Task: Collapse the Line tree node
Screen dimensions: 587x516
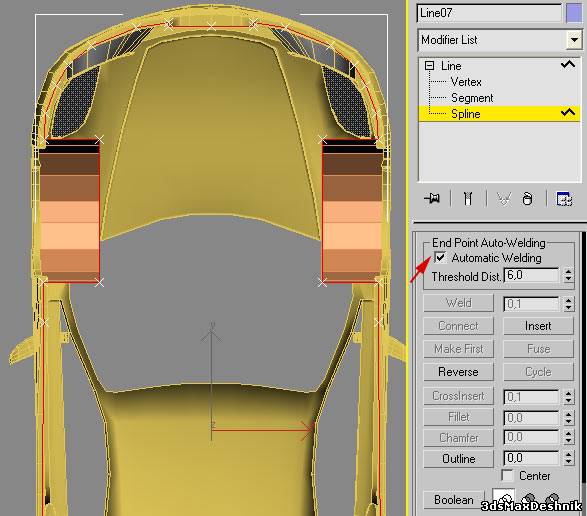Action: pos(429,66)
